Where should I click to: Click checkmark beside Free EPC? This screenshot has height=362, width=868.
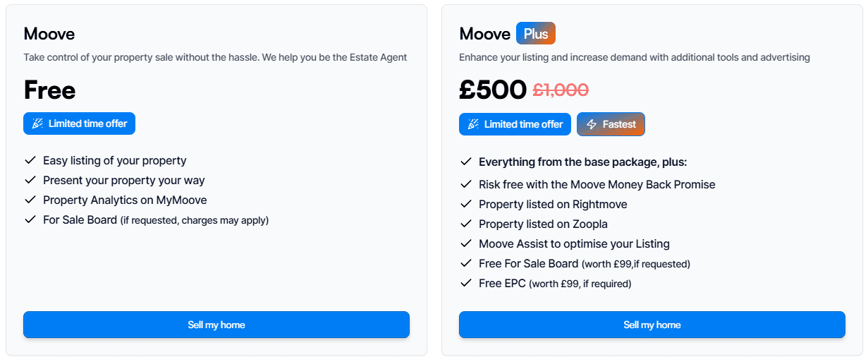[465, 284]
